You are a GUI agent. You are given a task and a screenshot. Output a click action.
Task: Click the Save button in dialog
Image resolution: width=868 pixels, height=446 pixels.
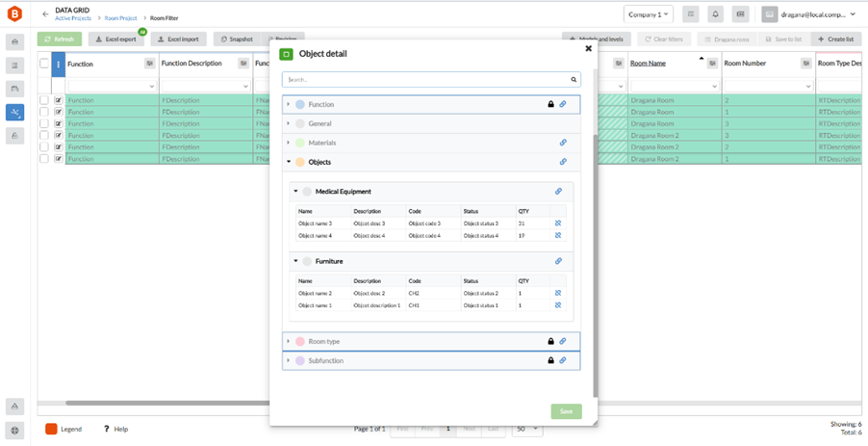(x=566, y=411)
